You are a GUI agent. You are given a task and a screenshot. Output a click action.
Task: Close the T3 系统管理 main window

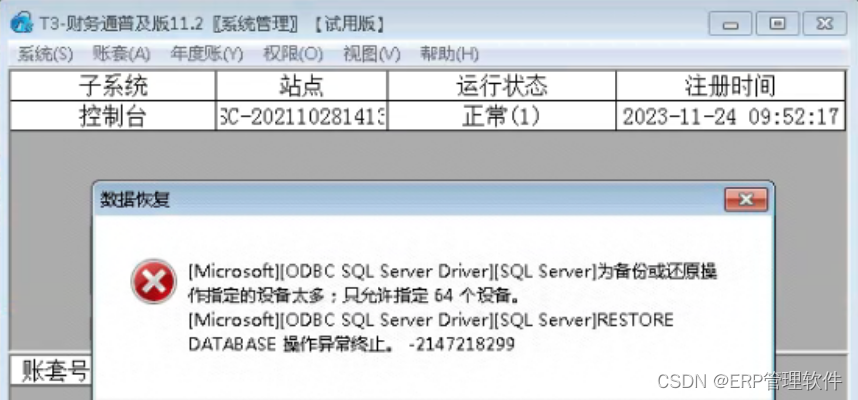(x=824, y=24)
